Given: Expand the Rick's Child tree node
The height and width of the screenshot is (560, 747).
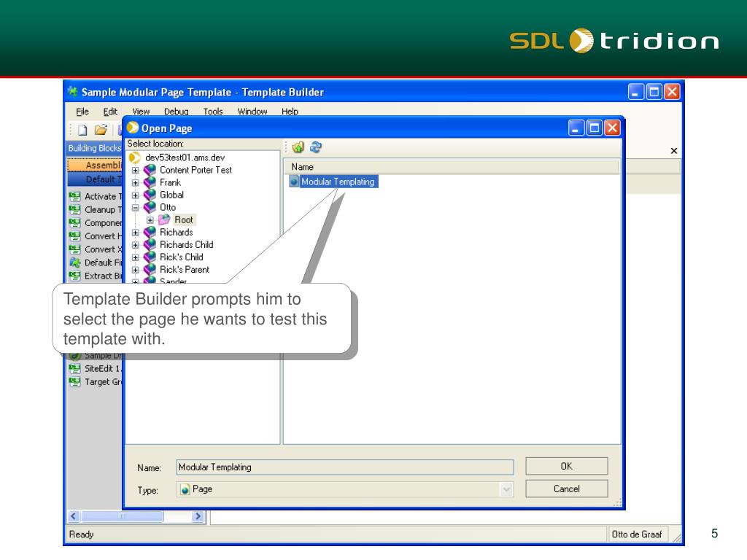Looking at the screenshot, I should [135, 257].
